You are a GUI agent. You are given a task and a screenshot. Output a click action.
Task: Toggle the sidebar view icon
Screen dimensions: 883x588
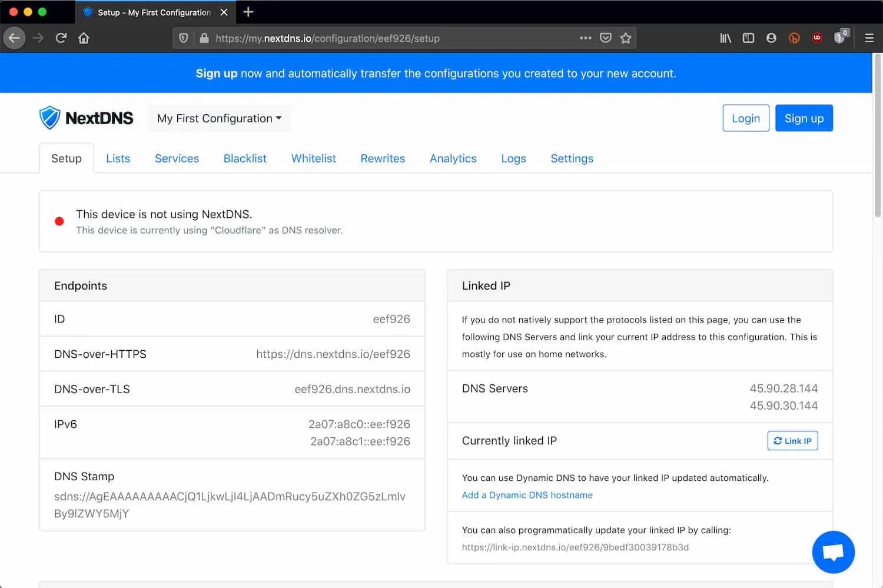click(748, 38)
